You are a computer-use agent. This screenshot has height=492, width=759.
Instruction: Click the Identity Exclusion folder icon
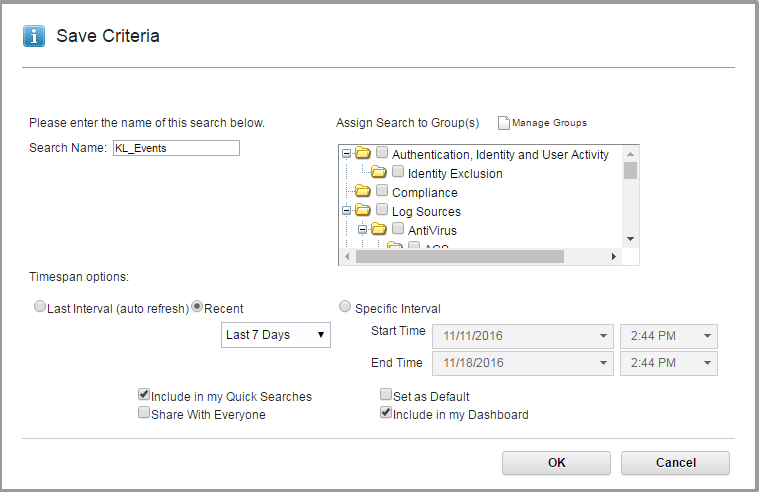tap(378, 173)
